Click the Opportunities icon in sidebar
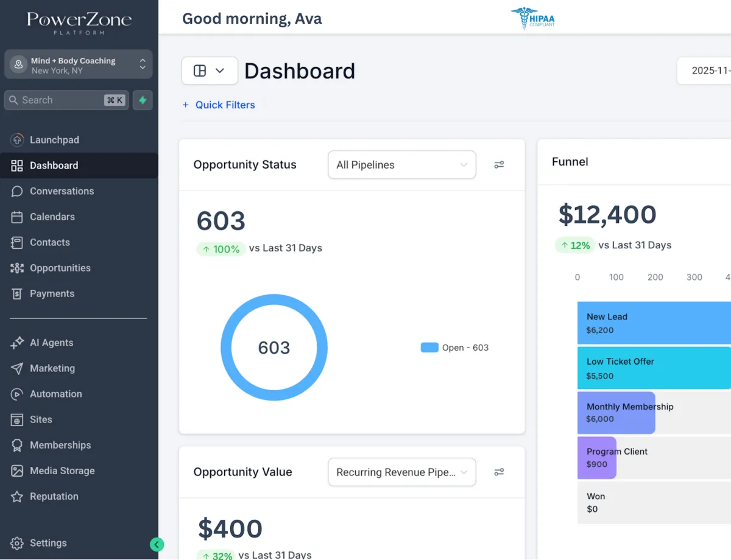This screenshot has width=731, height=560. point(17,268)
